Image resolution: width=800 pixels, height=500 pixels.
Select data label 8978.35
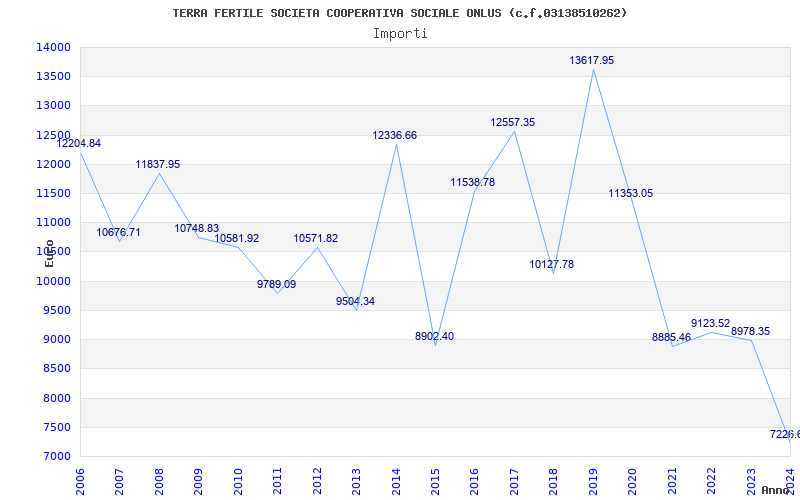click(751, 331)
